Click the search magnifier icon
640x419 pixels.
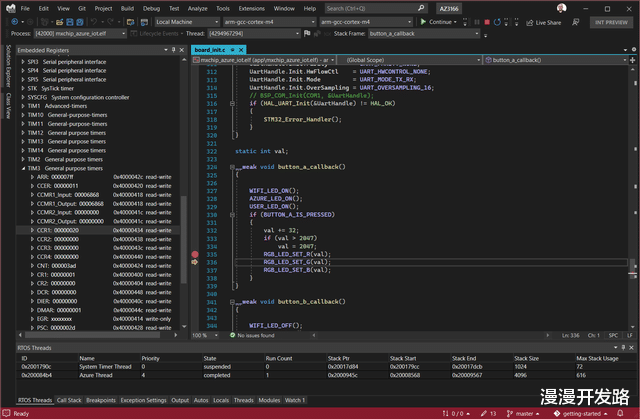click(x=421, y=8)
